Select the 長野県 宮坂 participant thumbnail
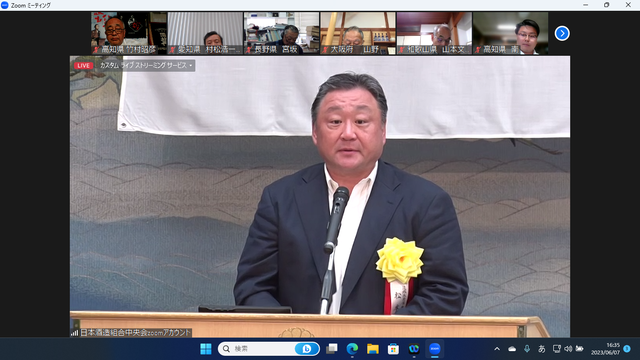The width and height of the screenshot is (640, 360). (x=282, y=33)
